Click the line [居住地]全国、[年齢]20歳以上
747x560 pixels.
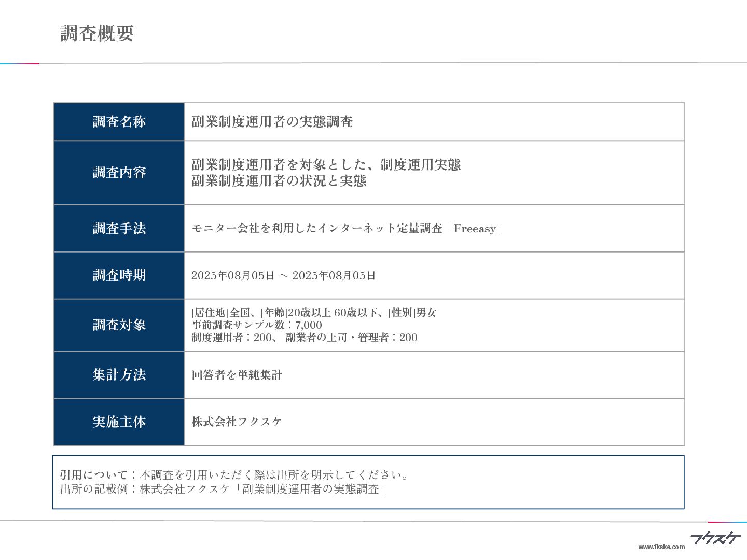pyautogui.click(x=314, y=313)
